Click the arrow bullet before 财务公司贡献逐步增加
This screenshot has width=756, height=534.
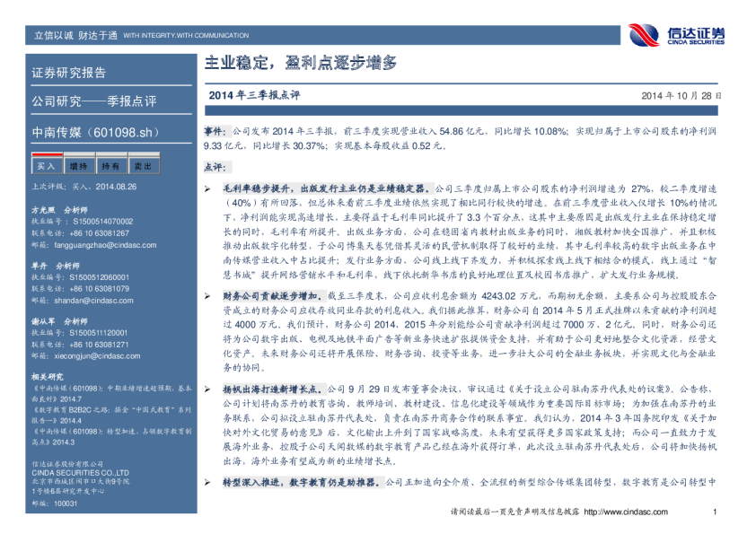click(x=207, y=294)
